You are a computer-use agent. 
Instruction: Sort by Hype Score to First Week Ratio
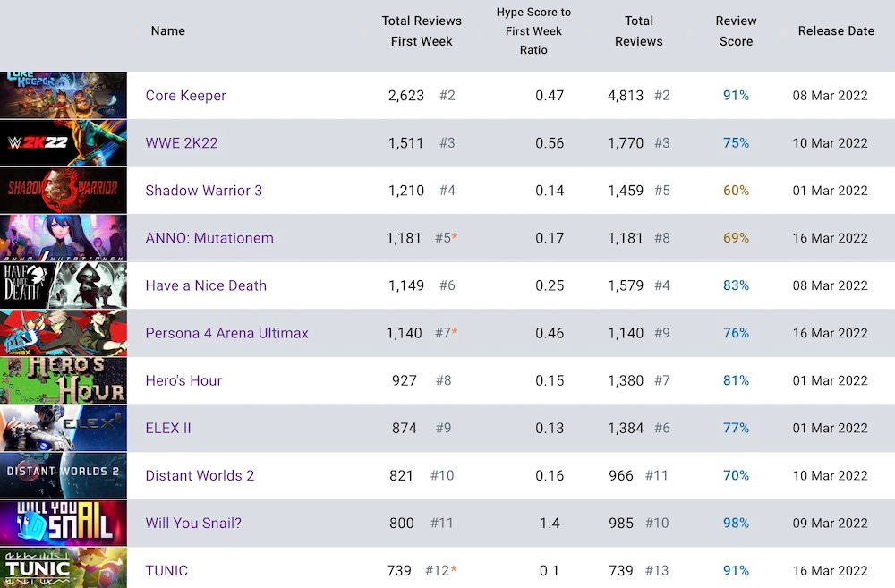tap(533, 30)
